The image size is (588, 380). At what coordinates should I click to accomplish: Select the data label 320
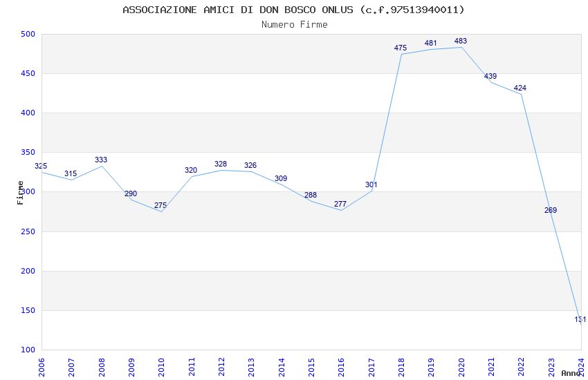point(191,170)
